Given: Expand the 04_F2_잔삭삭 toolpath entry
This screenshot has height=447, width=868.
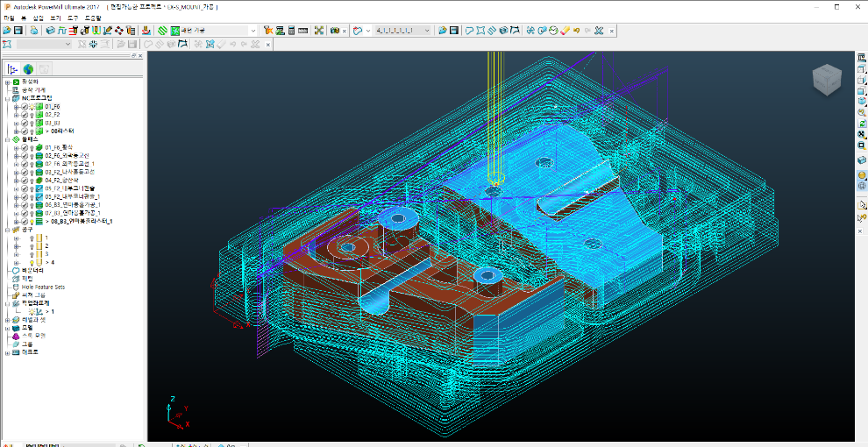Looking at the screenshot, I should 16,181.
